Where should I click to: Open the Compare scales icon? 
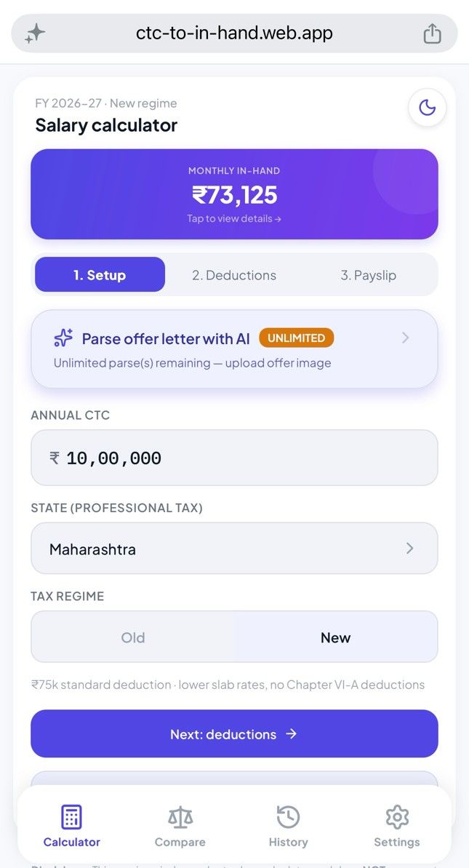180,817
